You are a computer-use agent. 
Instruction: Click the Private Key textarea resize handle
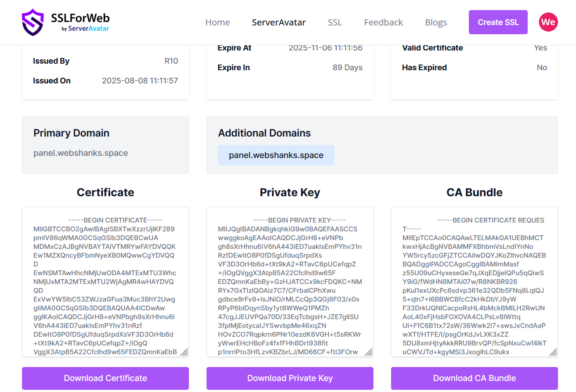[369, 352]
